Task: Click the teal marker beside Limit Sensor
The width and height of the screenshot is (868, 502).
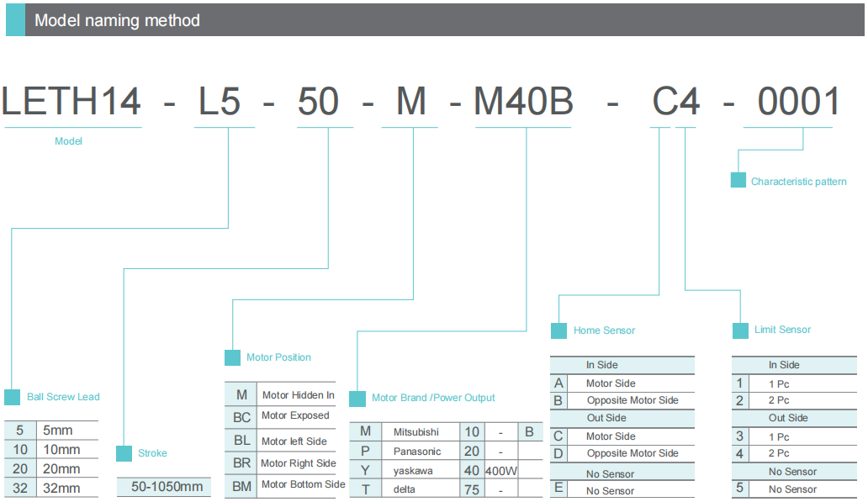Action: pos(740,330)
